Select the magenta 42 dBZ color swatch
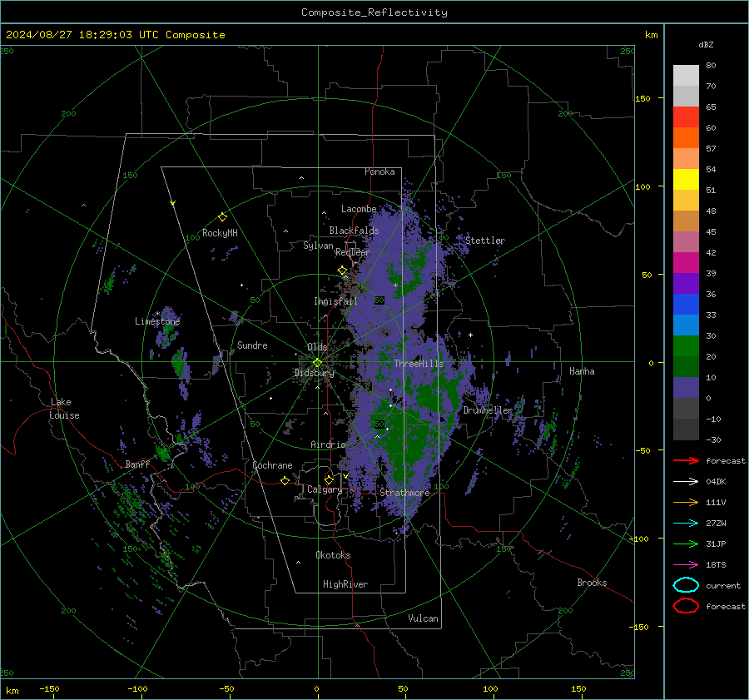749x700 pixels. [x=686, y=263]
